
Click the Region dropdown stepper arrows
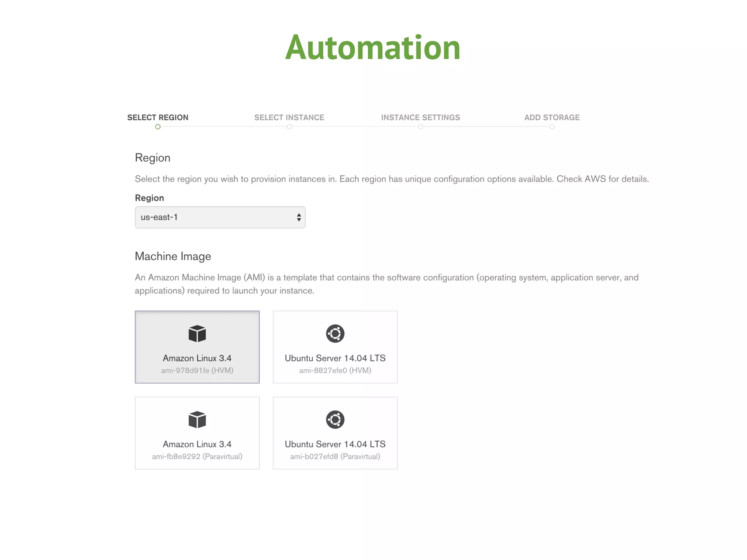click(299, 217)
